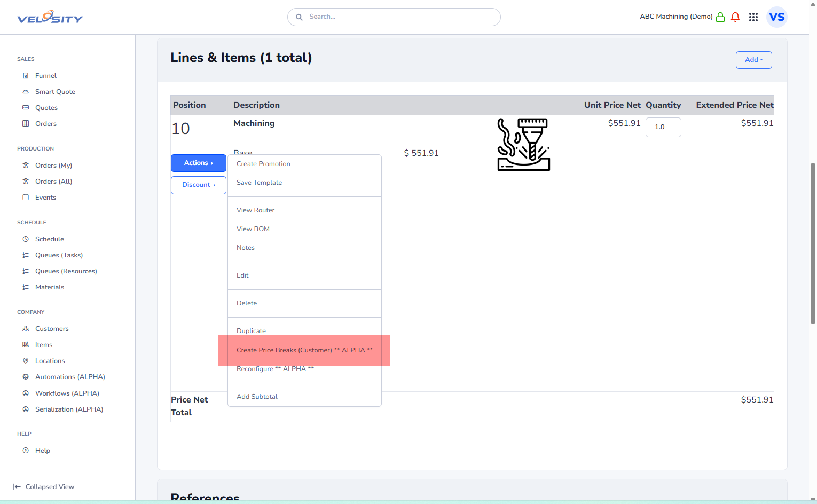Open Smart Quote from the sidebar

[55, 92]
